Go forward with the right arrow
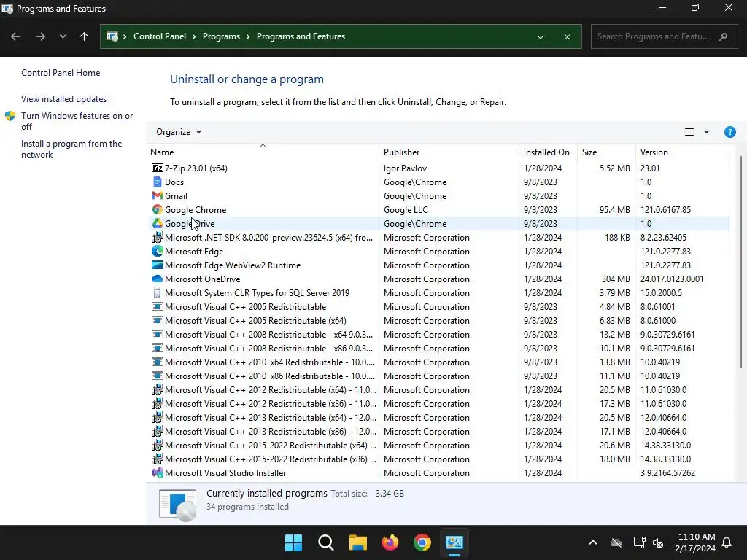 tap(41, 36)
